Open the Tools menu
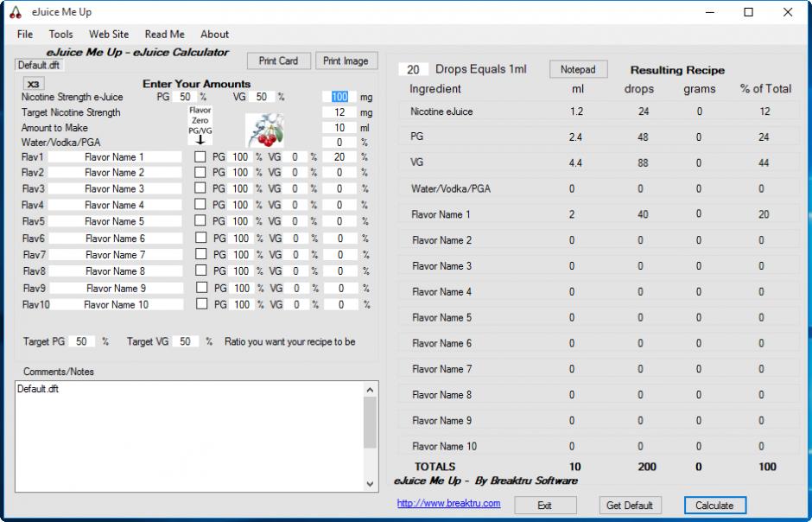 (x=61, y=35)
